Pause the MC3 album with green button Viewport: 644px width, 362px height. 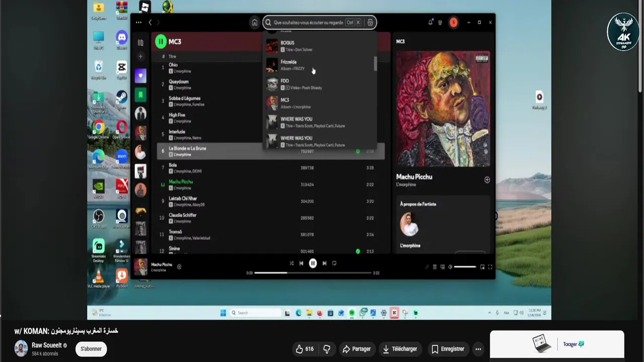160,42
